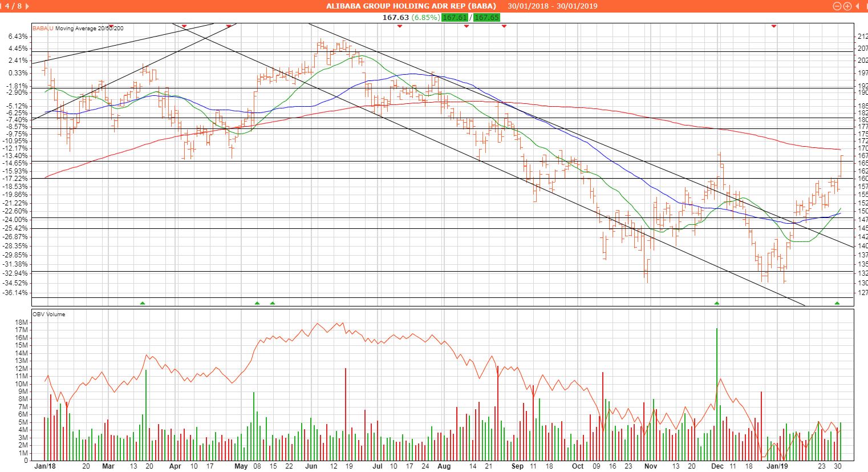Click the ask price 167.65
Screen dimensions: 868x472
pos(486,18)
